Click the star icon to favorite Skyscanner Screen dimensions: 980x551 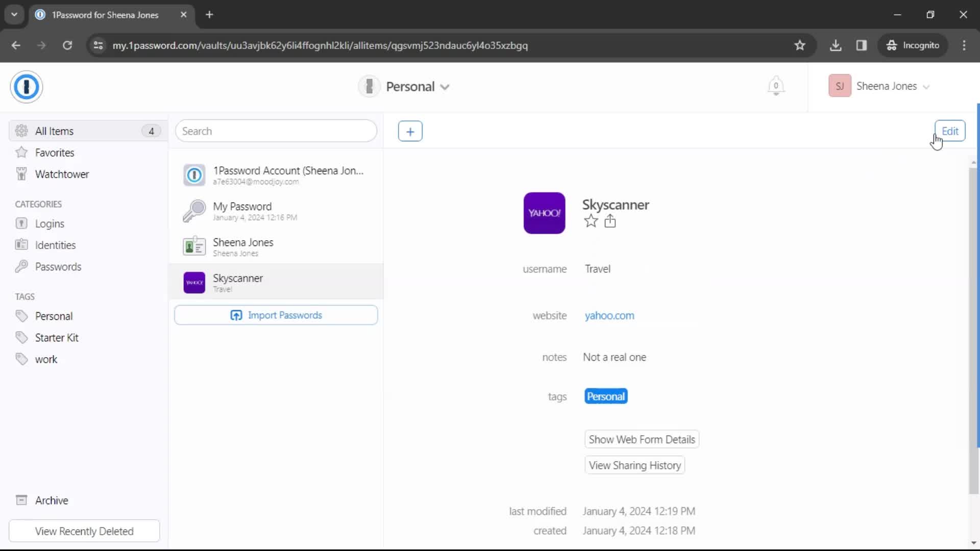(591, 221)
